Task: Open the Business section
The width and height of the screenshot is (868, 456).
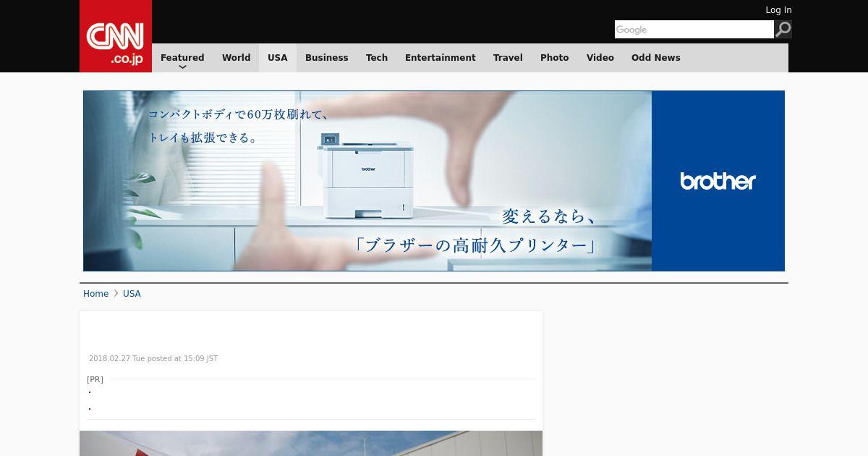Action: click(326, 58)
